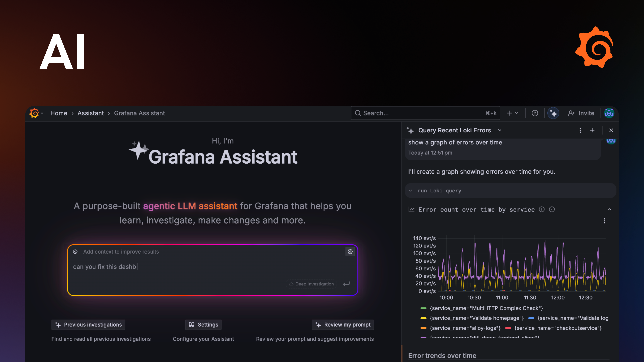
Task: Open the search bar magnifier
Action: coord(358,113)
